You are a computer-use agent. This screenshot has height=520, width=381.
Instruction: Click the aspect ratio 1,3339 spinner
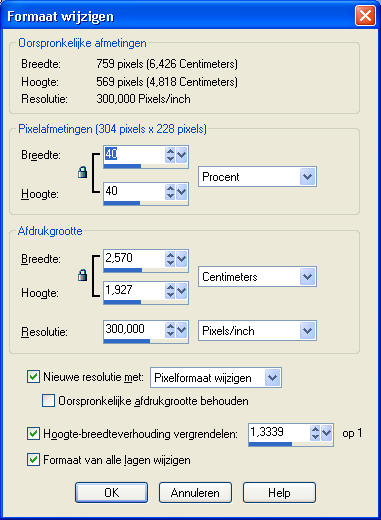coord(315,433)
